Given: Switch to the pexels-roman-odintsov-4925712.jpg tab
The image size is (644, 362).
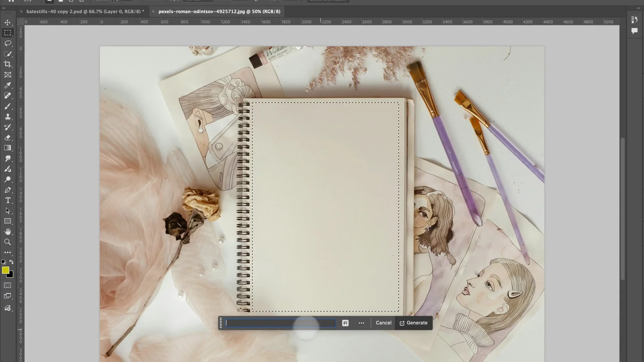Looking at the screenshot, I should click(x=220, y=11).
